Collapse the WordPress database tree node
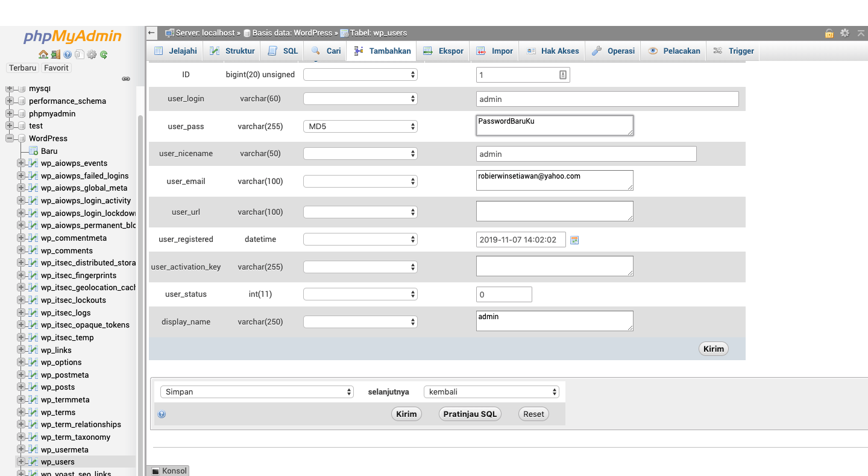868x476 pixels. tap(10, 138)
